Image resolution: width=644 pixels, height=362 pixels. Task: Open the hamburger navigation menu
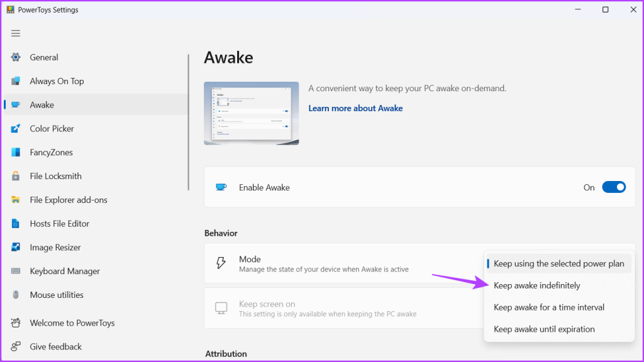16,33
